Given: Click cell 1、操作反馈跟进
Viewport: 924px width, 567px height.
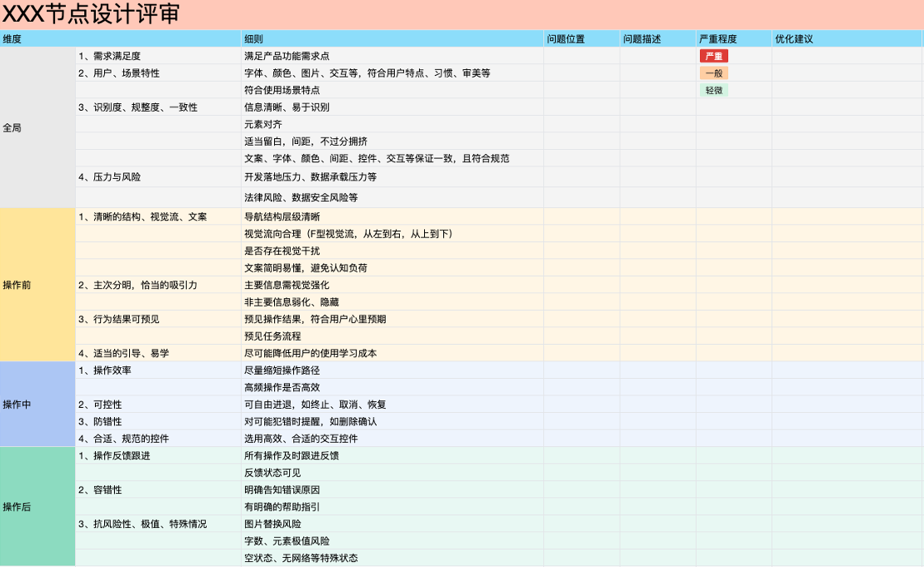Looking at the screenshot, I should click(x=158, y=455).
